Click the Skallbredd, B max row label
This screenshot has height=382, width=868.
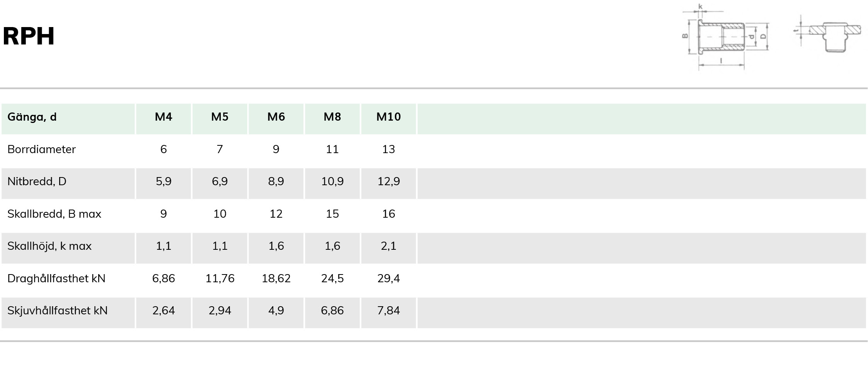click(54, 214)
